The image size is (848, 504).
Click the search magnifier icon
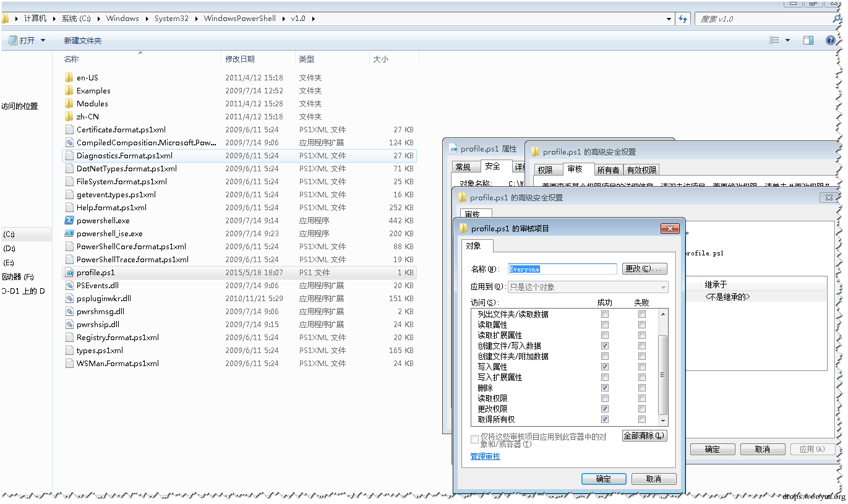pos(837,19)
